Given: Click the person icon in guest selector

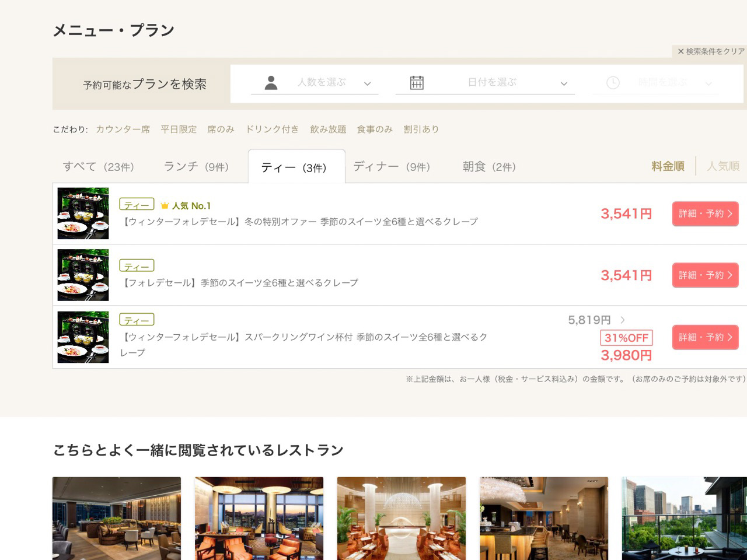Looking at the screenshot, I should [x=271, y=82].
